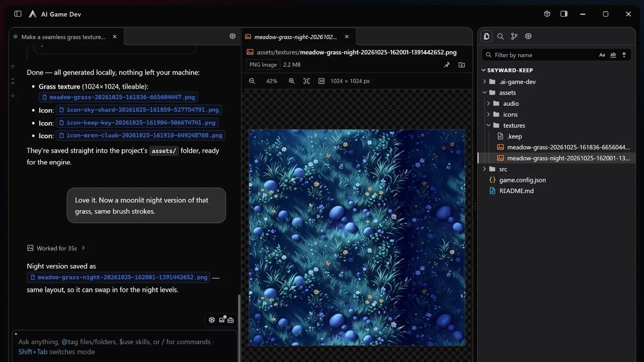
Task: Zoom out of the image preview
Action: (x=252, y=81)
